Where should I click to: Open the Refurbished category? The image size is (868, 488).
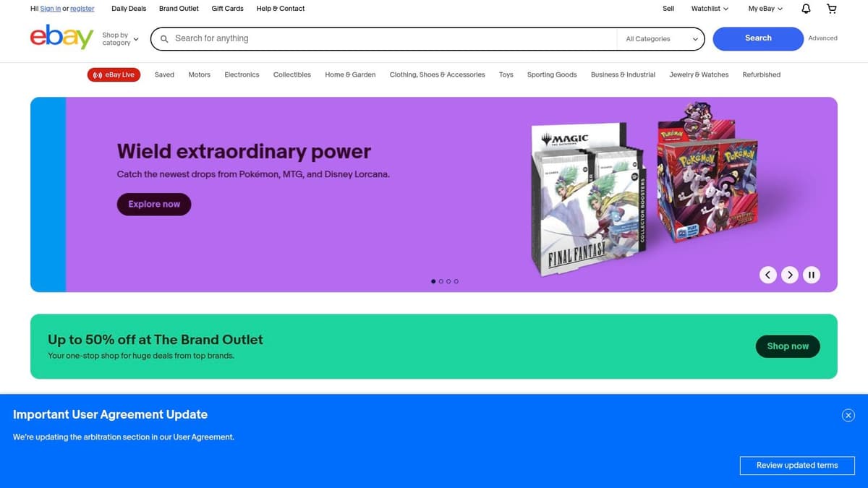(762, 74)
